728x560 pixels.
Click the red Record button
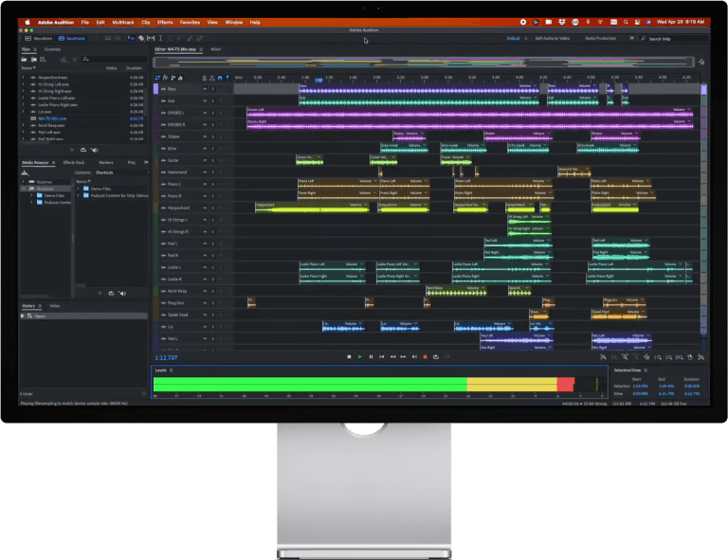(x=425, y=357)
